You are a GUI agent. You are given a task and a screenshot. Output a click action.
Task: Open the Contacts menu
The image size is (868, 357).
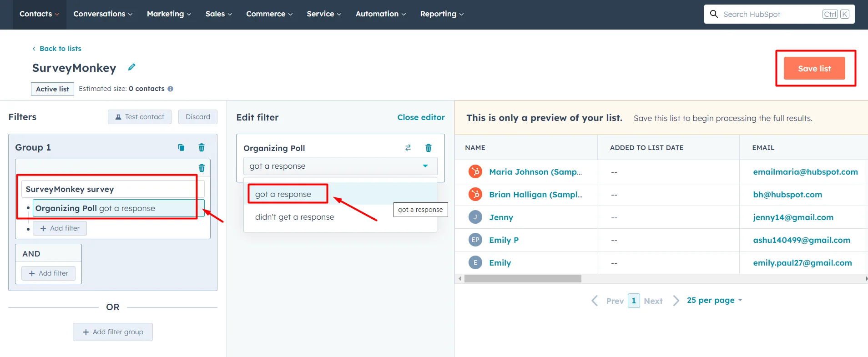[x=39, y=14]
